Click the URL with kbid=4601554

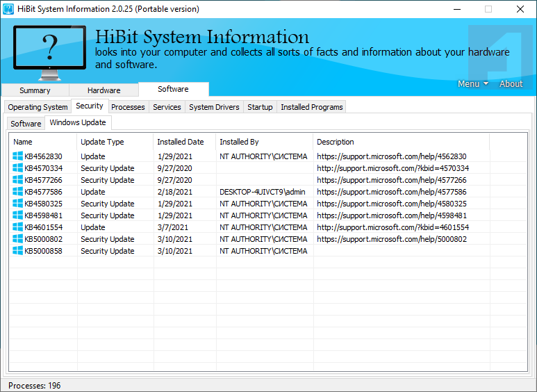pyautogui.click(x=393, y=227)
